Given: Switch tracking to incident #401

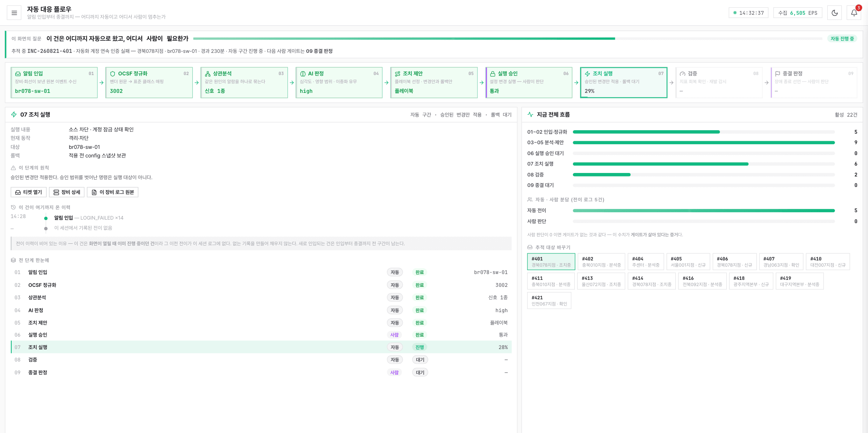Looking at the screenshot, I should (x=551, y=262).
